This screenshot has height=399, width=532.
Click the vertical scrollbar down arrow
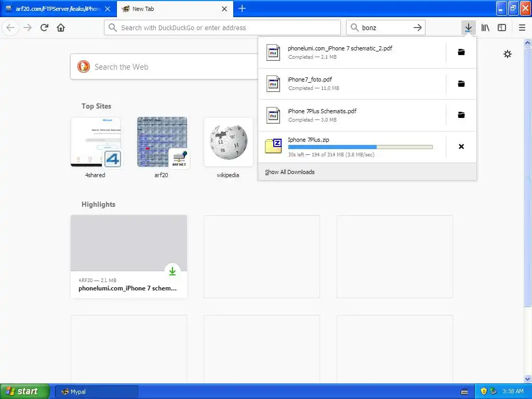[528, 379]
